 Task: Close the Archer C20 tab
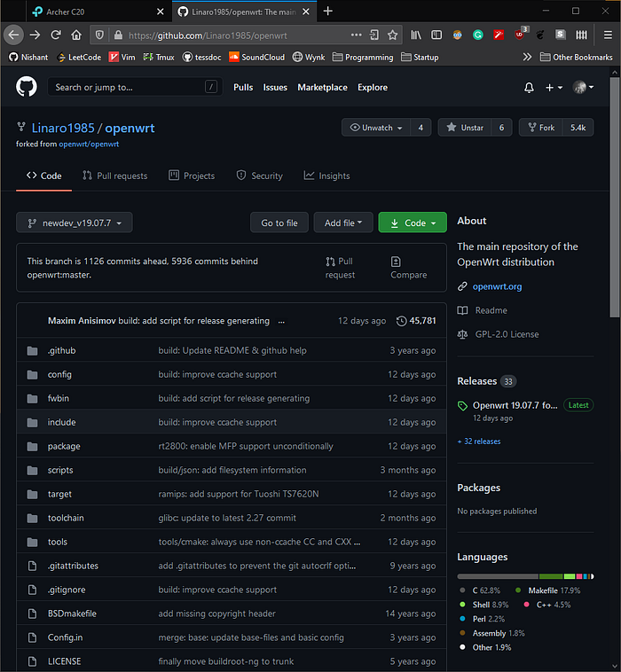click(161, 12)
